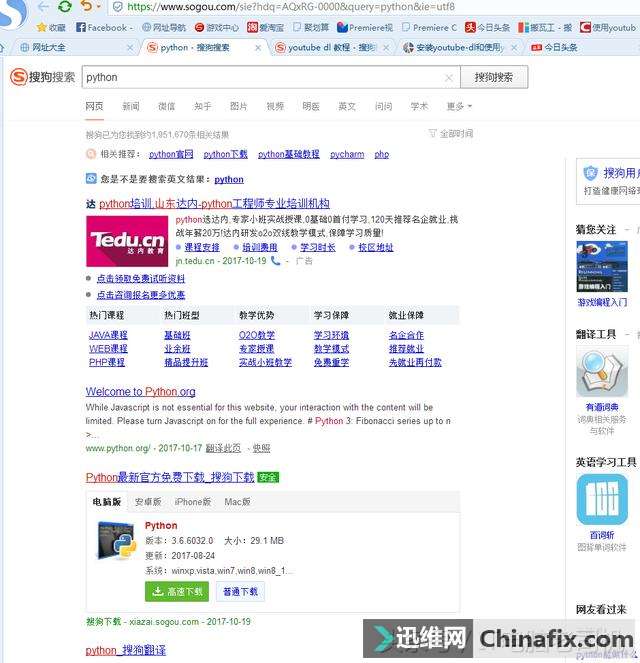Open the 游戏中心 bookmark
This screenshot has height=663, width=640.
pyautogui.click(x=217, y=27)
